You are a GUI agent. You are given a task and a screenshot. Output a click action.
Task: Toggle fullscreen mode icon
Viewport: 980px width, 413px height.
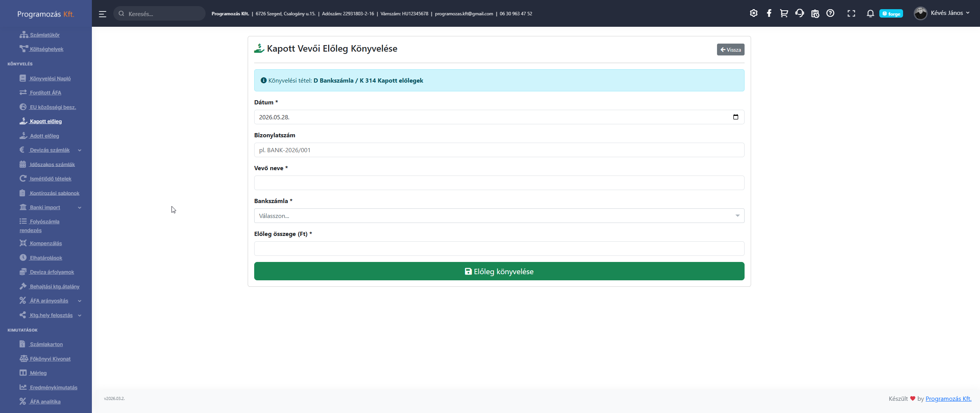(851, 14)
